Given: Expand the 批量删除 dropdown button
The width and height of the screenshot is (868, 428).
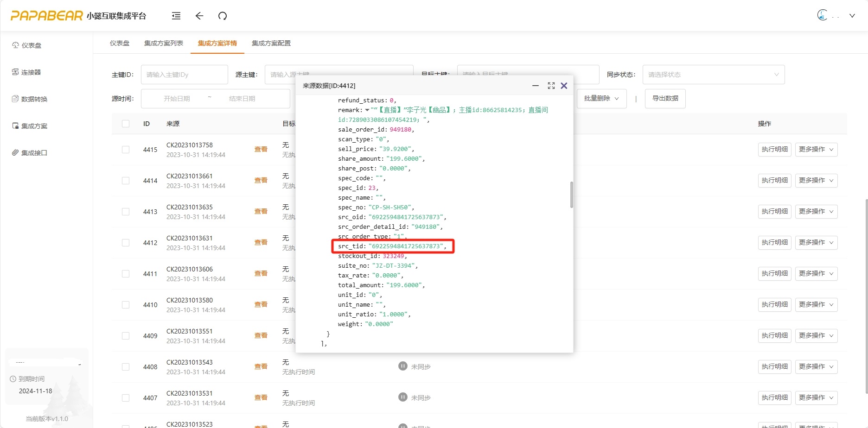Looking at the screenshot, I should click(x=601, y=99).
